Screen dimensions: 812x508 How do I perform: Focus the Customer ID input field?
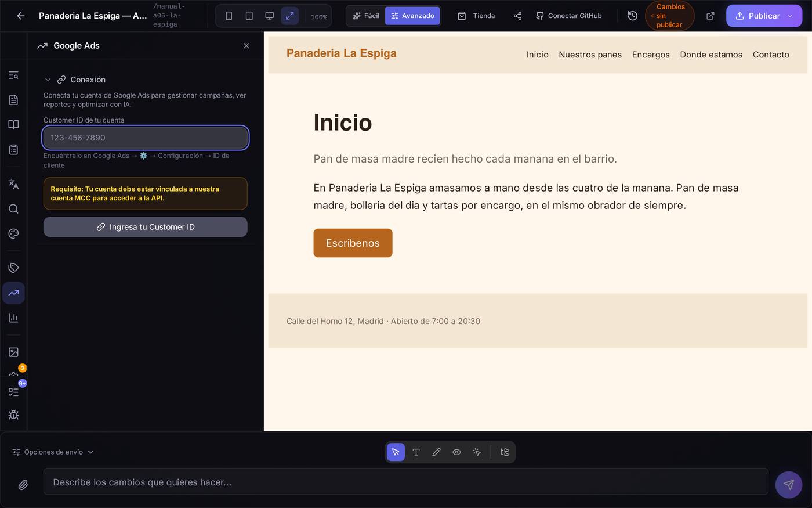point(146,138)
